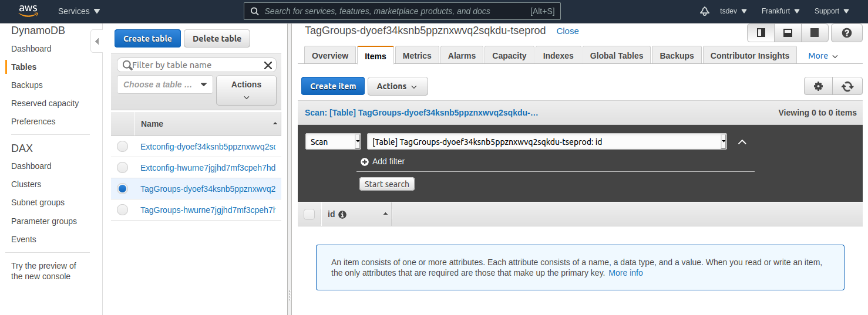Click the Start search button
The width and height of the screenshot is (868, 315).
coord(386,184)
